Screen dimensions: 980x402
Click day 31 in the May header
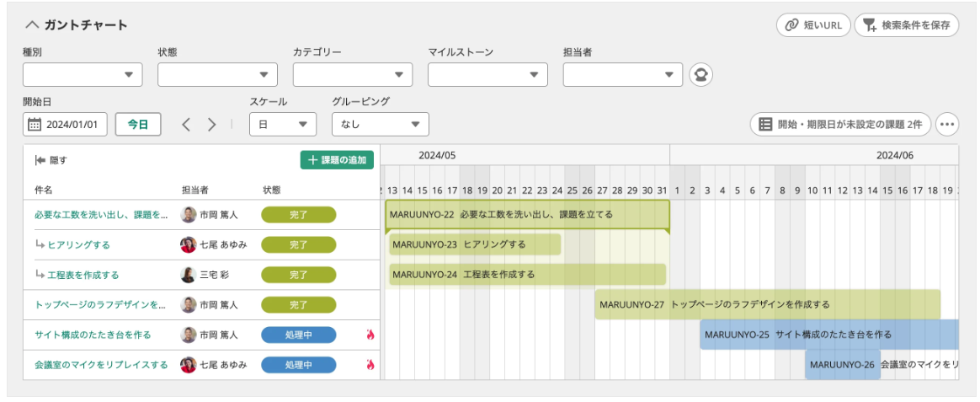point(662,190)
